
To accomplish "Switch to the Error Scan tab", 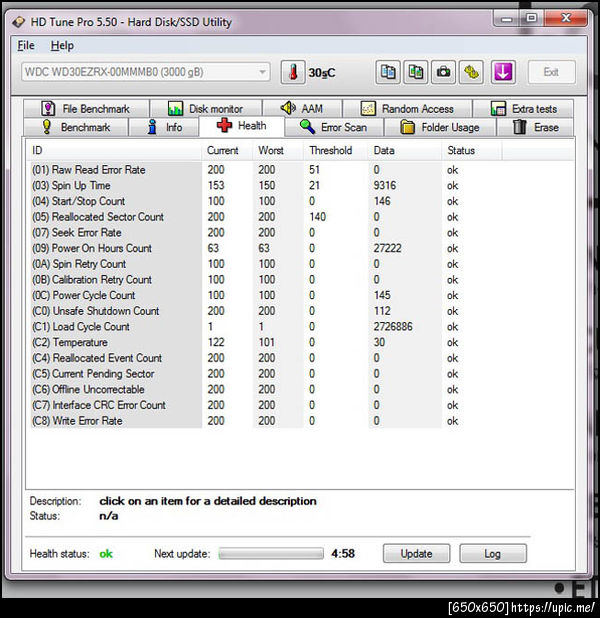I will (334, 127).
